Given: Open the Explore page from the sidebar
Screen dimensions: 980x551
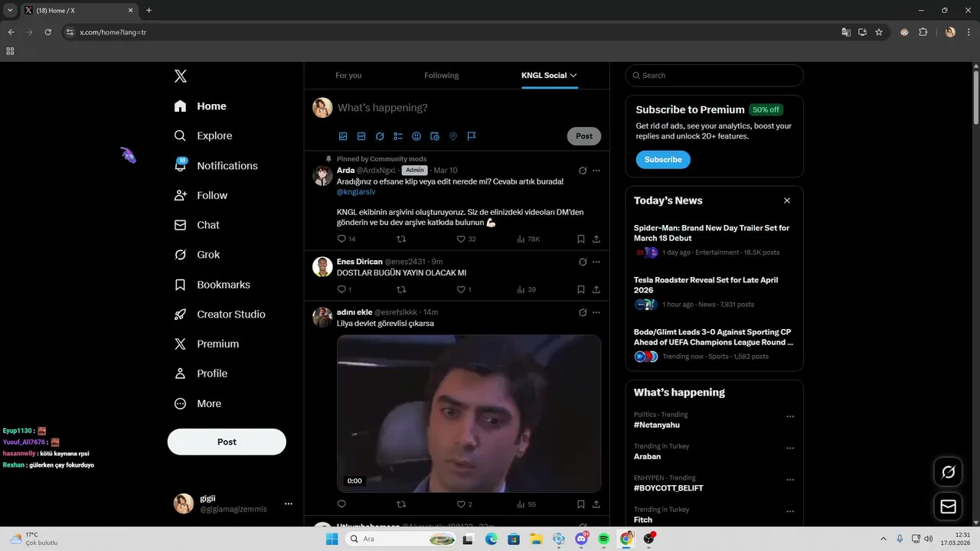Looking at the screenshot, I should tap(204, 135).
